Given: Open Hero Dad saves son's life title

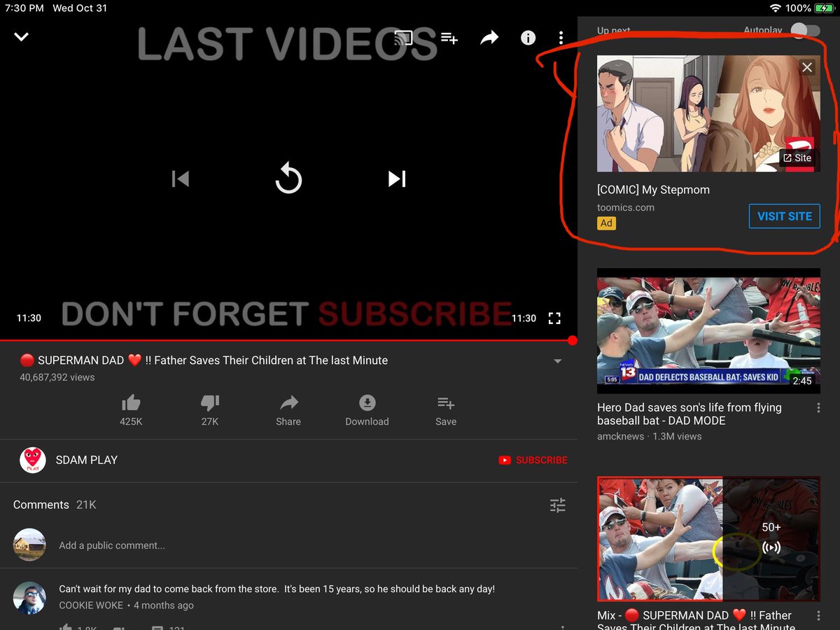Looking at the screenshot, I should [689, 414].
